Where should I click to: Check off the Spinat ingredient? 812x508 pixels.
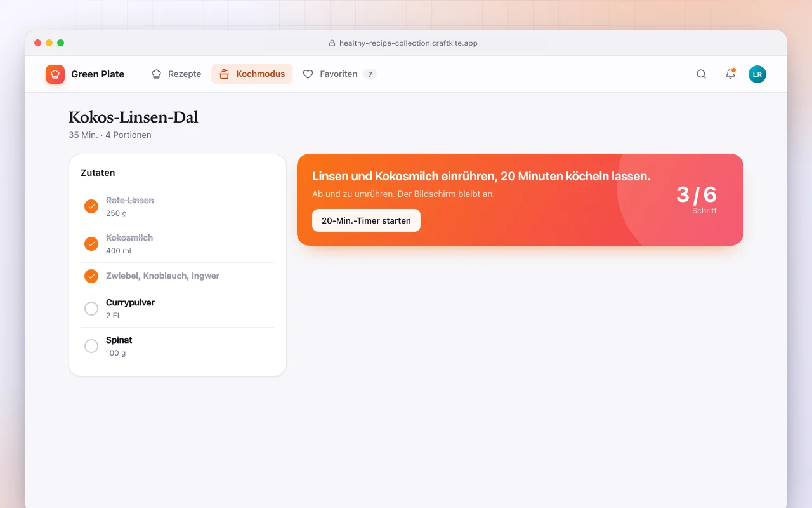click(91, 346)
